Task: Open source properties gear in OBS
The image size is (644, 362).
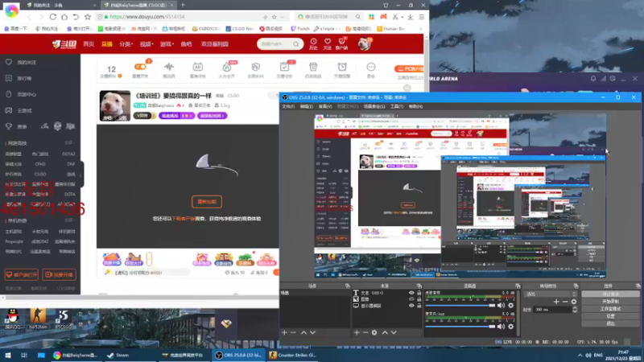Action: pyautogui.click(x=374, y=332)
